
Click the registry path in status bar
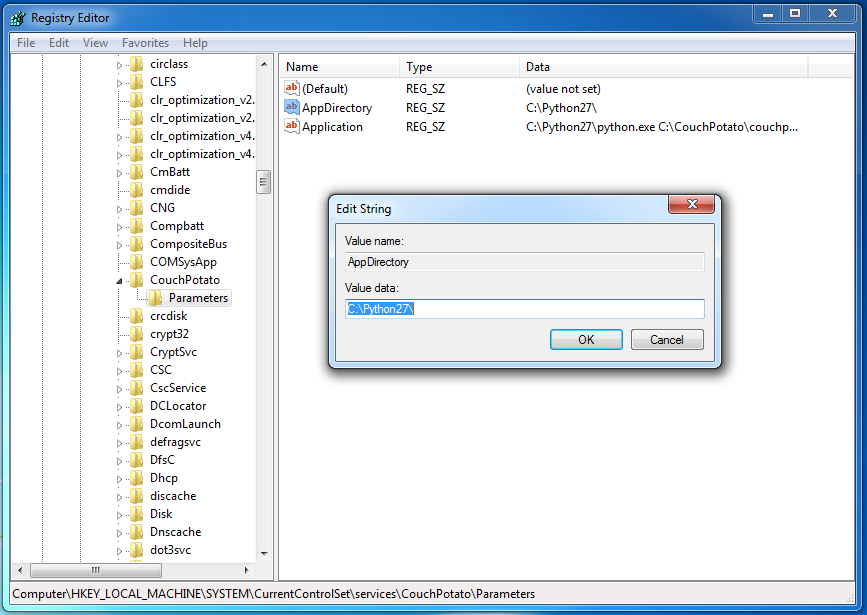pos(274,594)
